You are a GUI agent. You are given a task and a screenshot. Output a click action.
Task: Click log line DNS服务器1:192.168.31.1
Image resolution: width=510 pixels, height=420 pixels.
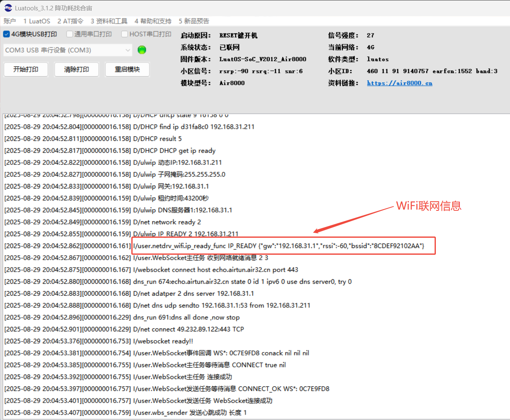click(x=118, y=210)
